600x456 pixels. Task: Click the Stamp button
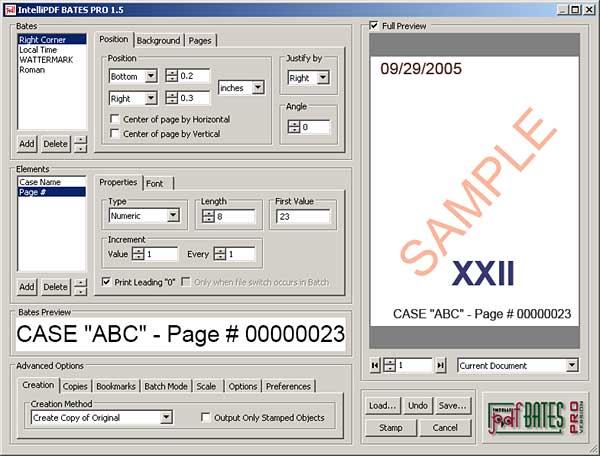tap(391, 428)
